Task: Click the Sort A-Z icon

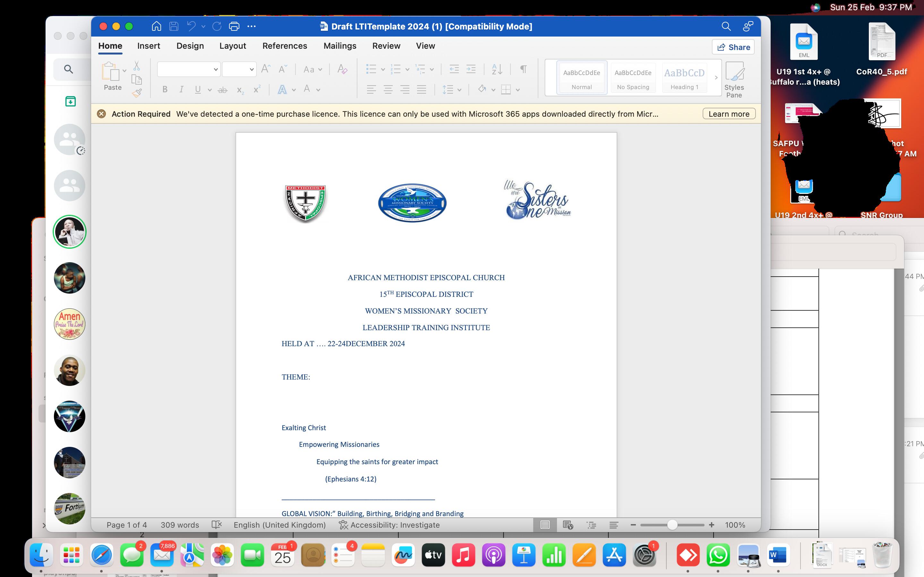Action: (x=497, y=69)
